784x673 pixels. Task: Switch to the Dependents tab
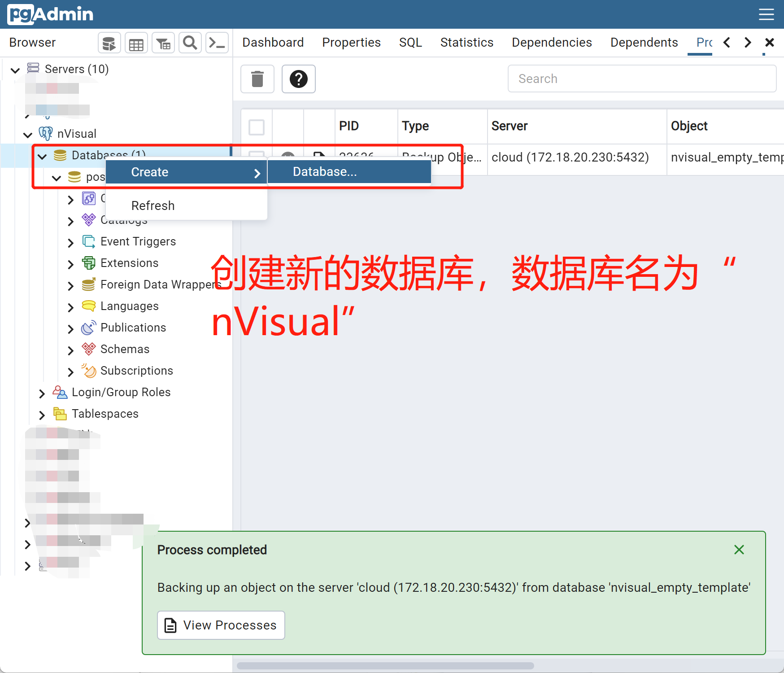click(644, 43)
